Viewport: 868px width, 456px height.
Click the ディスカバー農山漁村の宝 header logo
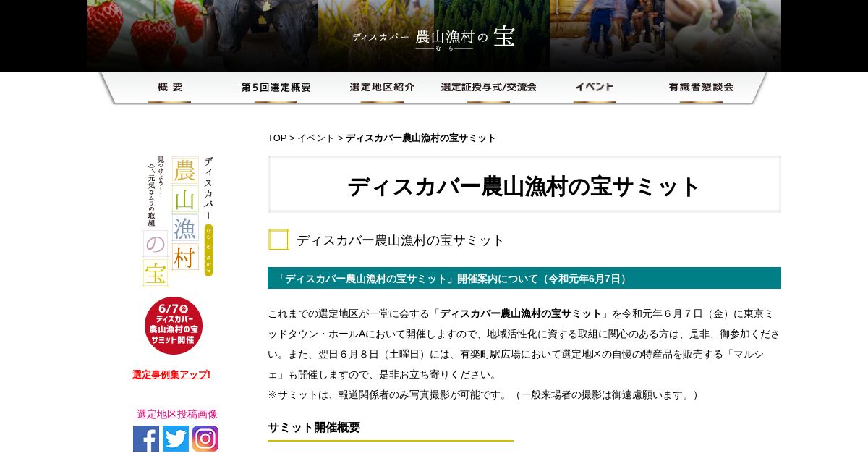coord(434,38)
